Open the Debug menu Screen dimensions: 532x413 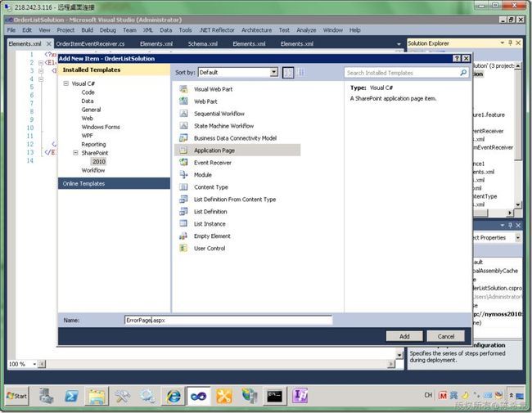coord(107,30)
